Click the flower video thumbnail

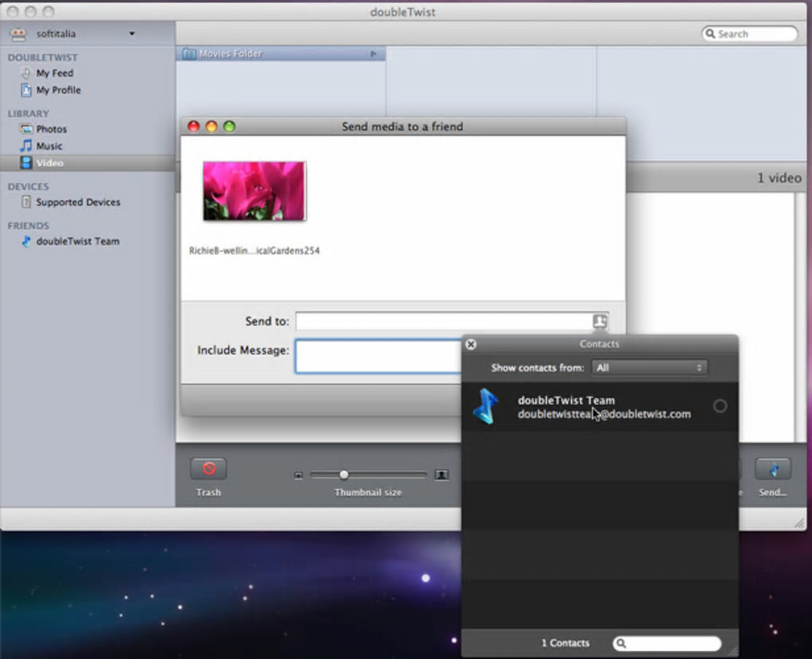coord(254,190)
